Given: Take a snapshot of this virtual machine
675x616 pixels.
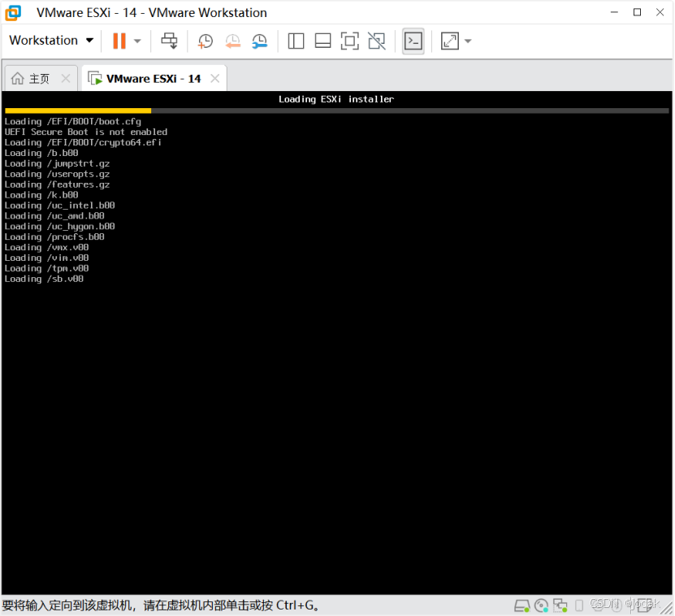Looking at the screenshot, I should [x=206, y=41].
